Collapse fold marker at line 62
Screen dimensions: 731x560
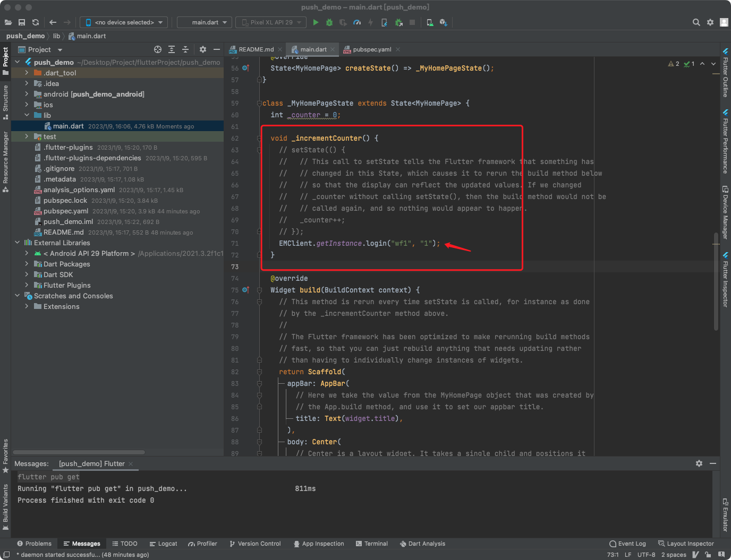259,138
